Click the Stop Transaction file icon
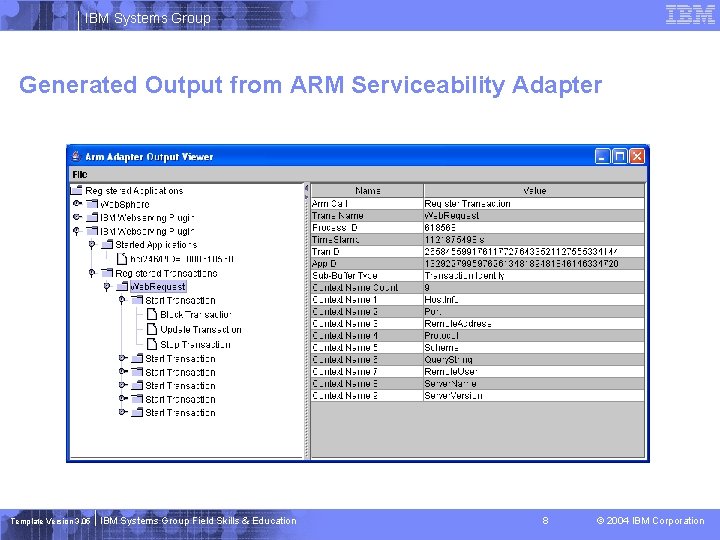Screen dimensions: 720x540 pyautogui.click(x=152, y=344)
